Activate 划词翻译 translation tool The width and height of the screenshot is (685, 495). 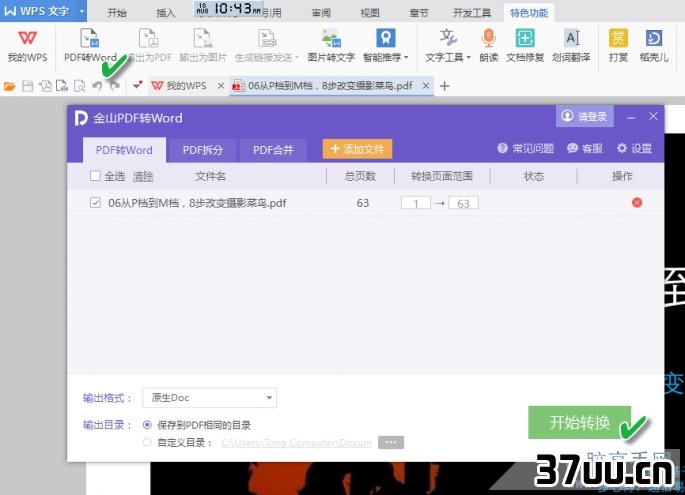[x=571, y=45]
